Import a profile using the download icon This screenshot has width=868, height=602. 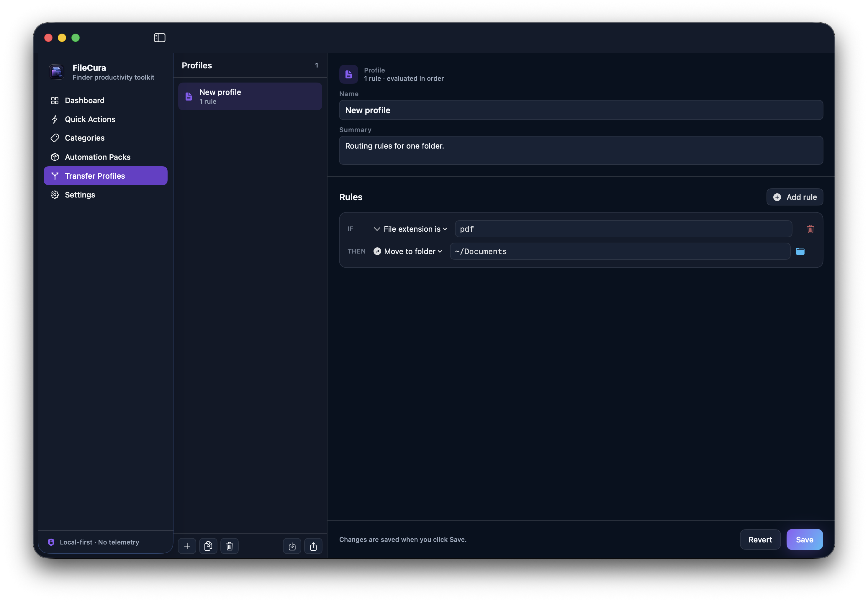pyautogui.click(x=292, y=546)
